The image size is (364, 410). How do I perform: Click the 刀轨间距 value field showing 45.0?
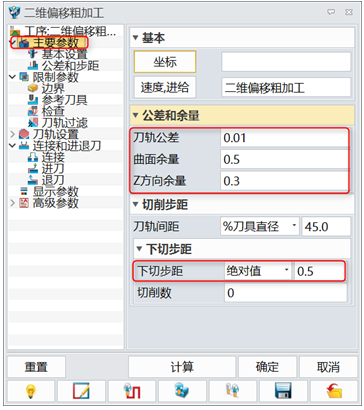[326, 227]
